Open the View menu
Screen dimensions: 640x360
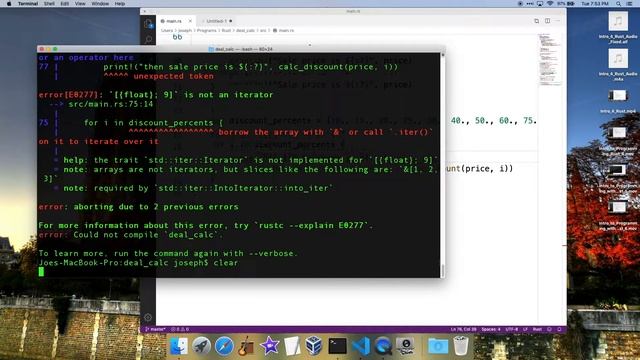click(80, 4)
